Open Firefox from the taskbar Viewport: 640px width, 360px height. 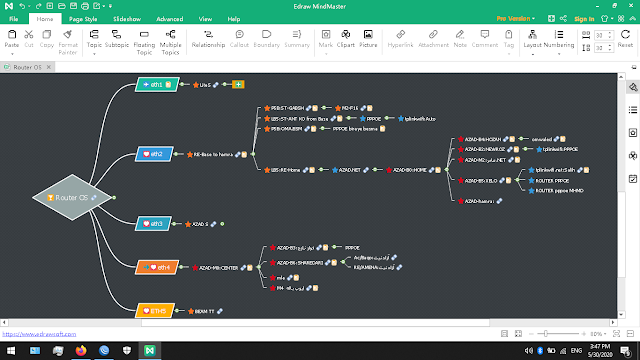[x=81, y=351]
